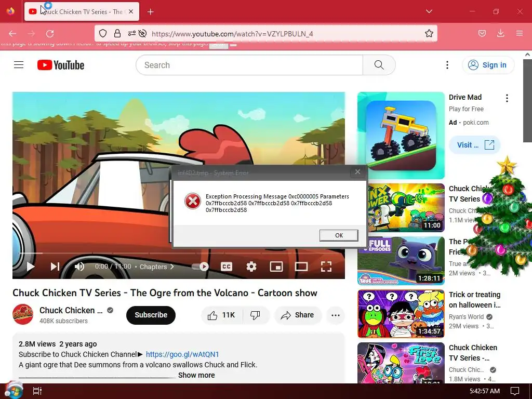Viewport: 532px width, 399px height.
Task: Click the address bar URL text
Action: click(232, 34)
